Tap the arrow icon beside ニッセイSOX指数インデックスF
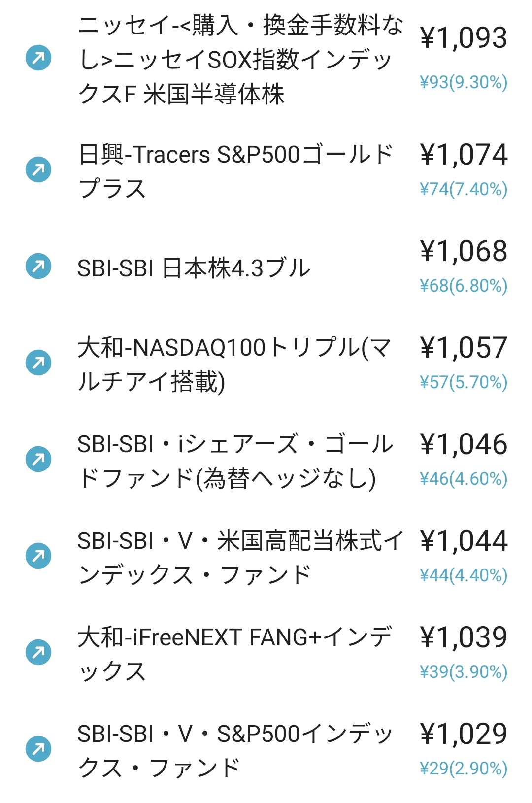This screenshot has width=532, height=803. tap(38, 58)
